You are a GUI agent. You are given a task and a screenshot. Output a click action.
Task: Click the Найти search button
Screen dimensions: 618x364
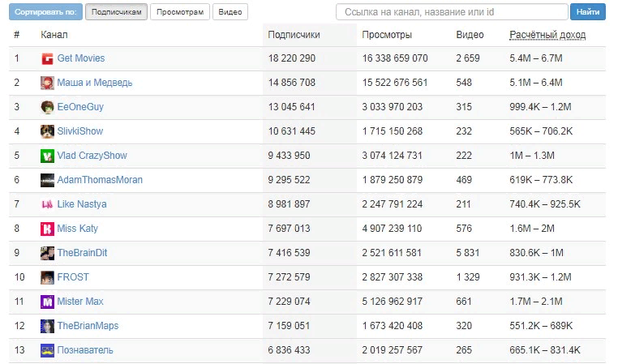pyautogui.click(x=588, y=12)
